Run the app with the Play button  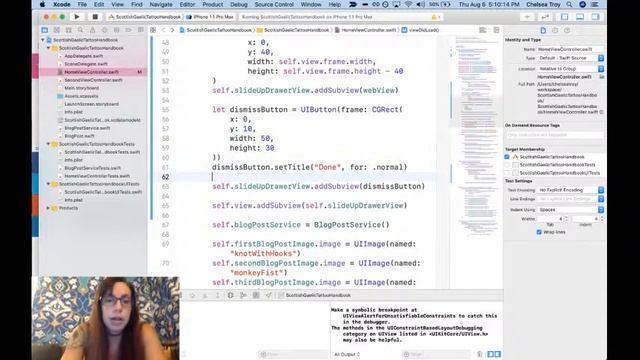coord(77,17)
